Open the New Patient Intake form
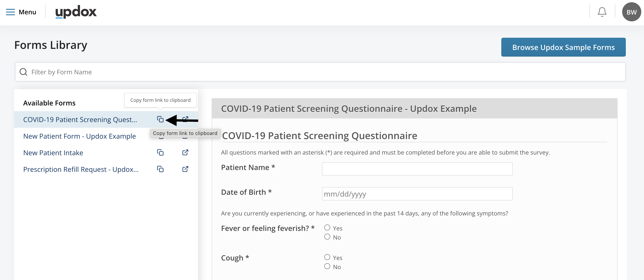644x280 pixels. (x=53, y=153)
